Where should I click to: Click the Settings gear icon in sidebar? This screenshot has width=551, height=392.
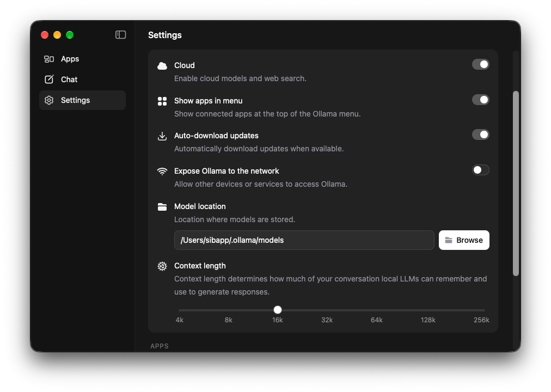(x=49, y=100)
